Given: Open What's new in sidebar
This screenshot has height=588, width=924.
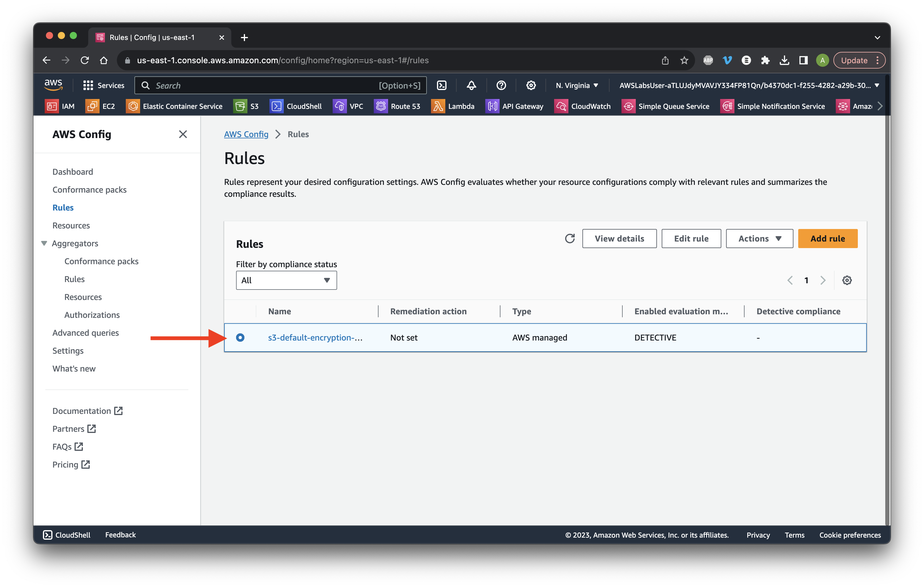Looking at the screenshot, I should (74, 369).
